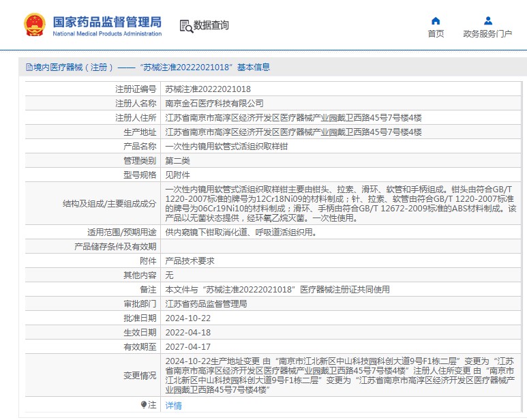Viewport: 527px width, 420px height.
Task: Select registration number 苏械注准20222021018 value cell
Action: tap(340, 89)
